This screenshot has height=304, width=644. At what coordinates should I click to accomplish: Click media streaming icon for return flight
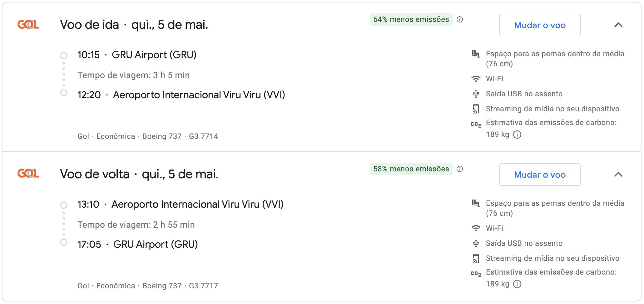click(x=476, y=258)
